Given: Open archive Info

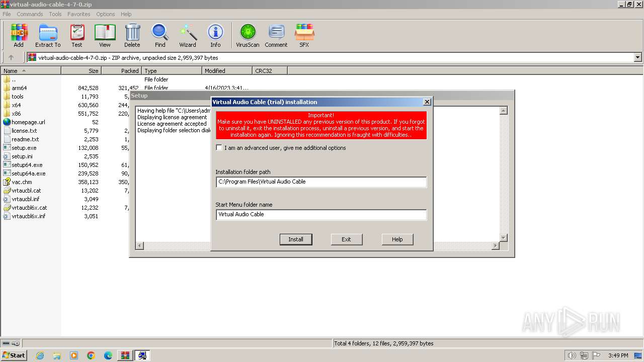Looking at the screenshot, I should pos(215,36).
